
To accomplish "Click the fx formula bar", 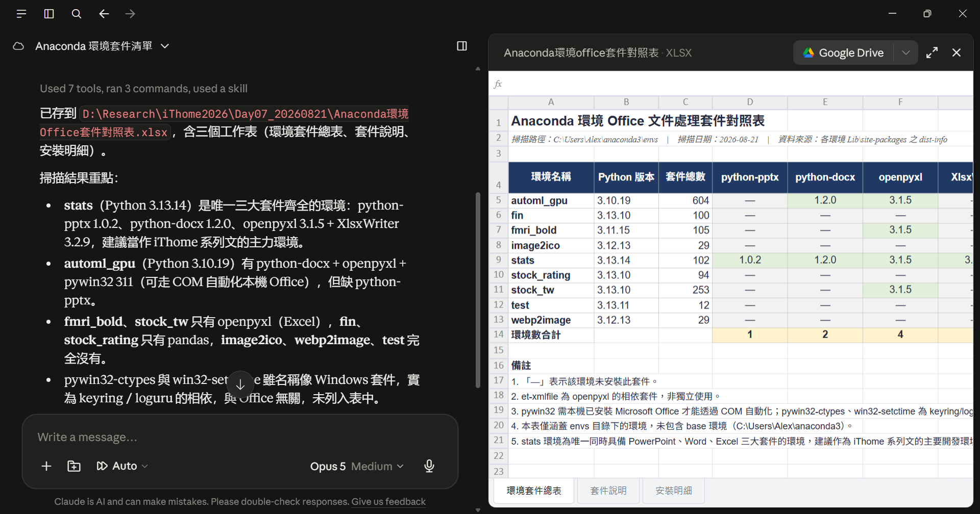I will point(730,84).
